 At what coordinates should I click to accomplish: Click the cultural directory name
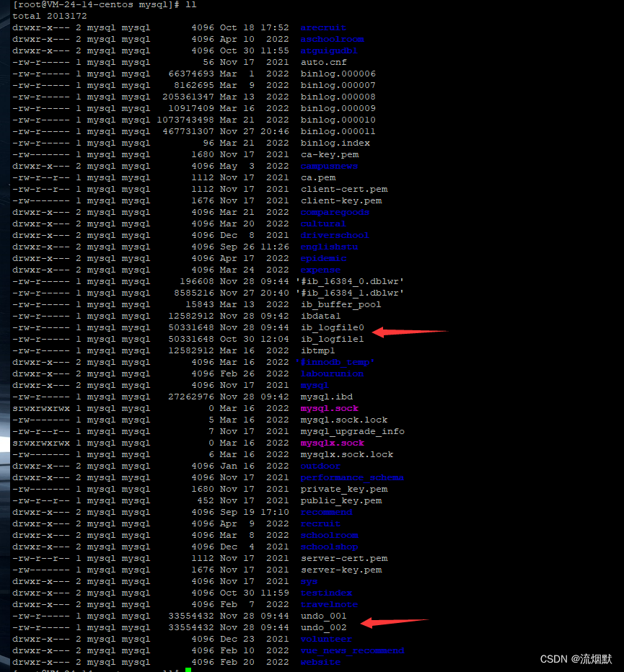coord(323,224)
